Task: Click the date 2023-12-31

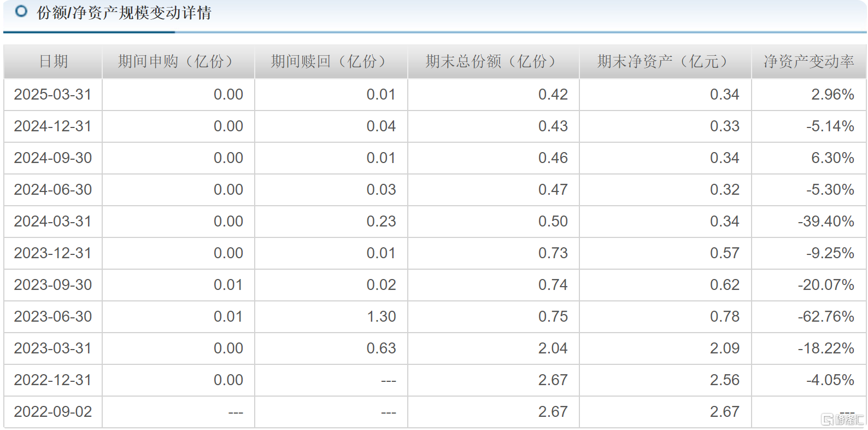Action: tap(53, 253)
